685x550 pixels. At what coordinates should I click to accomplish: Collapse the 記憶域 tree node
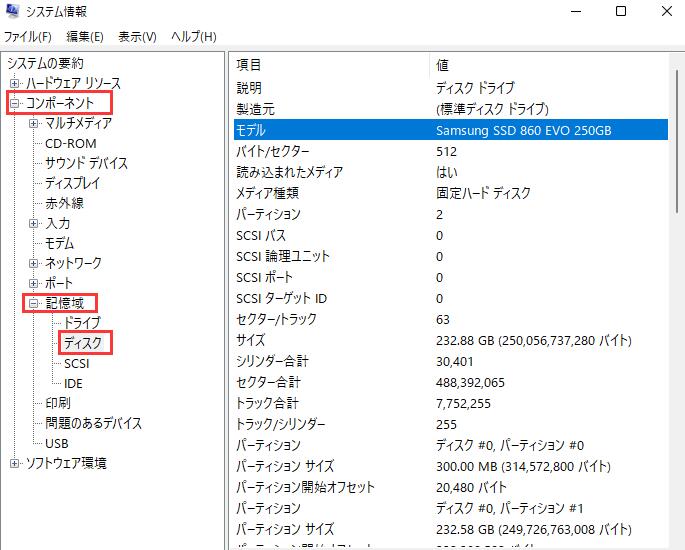(34, 303)
